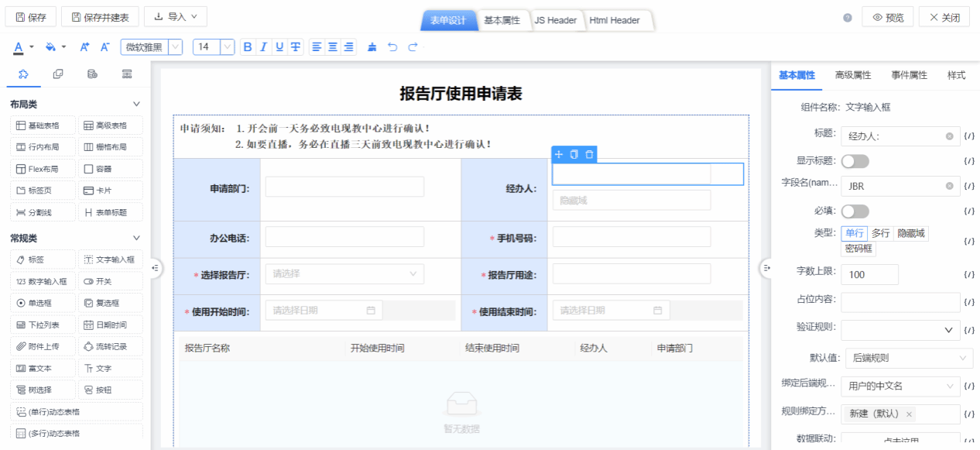Screen dimensions: 980x450
Task: Apply italic formatting from toolbar
Action: pos(263,47)
